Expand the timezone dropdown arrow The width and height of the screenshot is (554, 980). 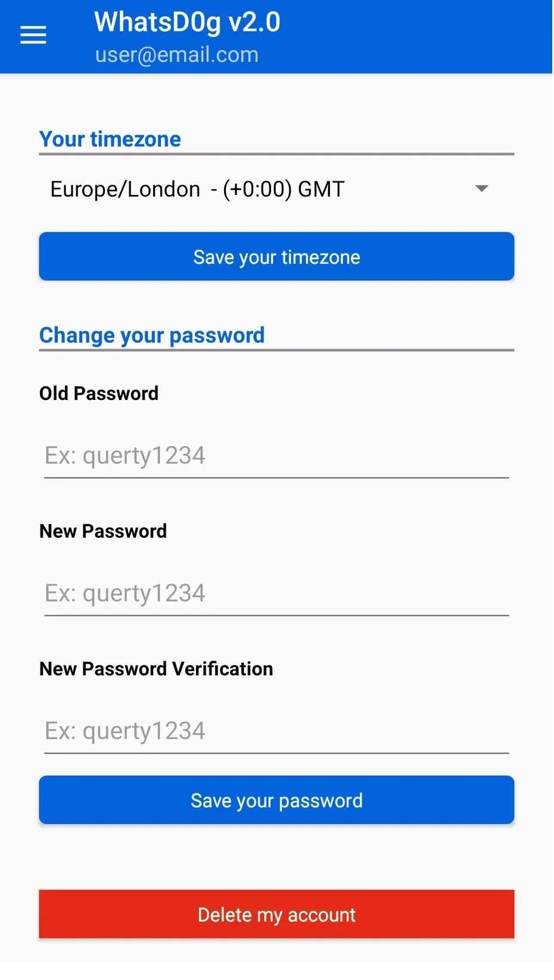[481, 189]
